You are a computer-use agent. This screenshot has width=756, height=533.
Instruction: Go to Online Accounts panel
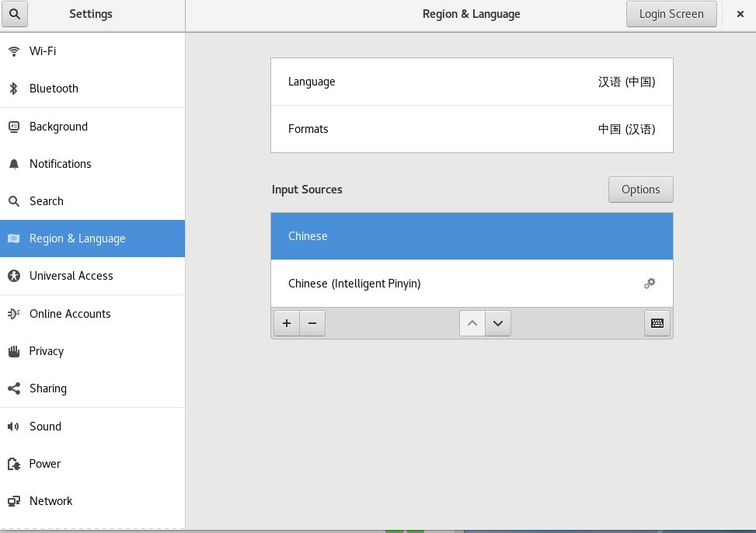pyautogui.click(x=92, y=314)
